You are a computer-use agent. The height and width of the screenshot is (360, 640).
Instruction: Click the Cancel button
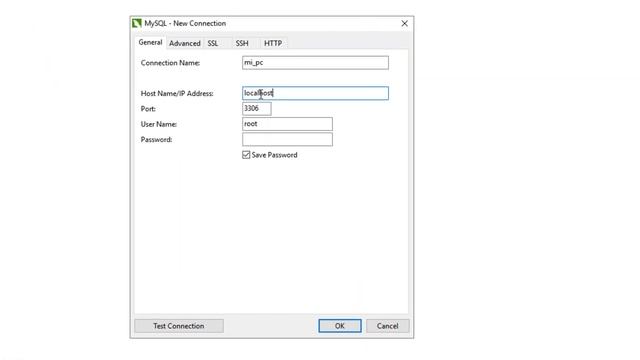(387, 326)
